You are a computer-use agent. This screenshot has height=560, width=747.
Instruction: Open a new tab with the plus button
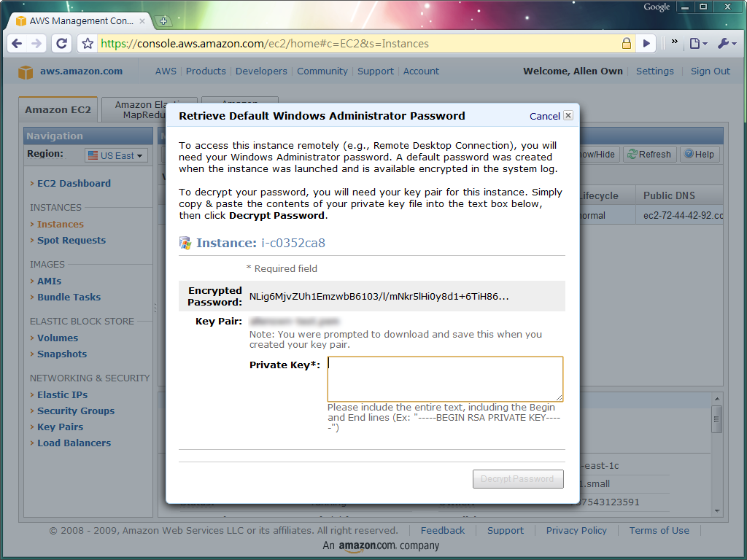(163, 21)
